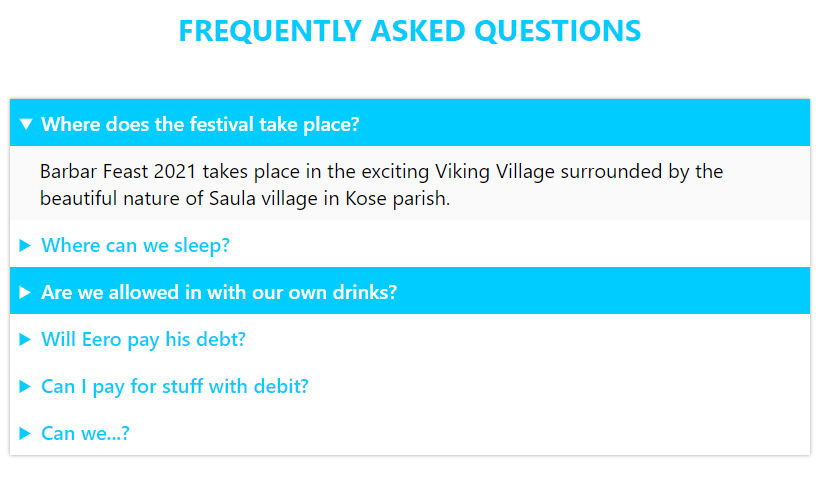Select "Are we allowed in with our own drinks?"

[x=219, y=293]
